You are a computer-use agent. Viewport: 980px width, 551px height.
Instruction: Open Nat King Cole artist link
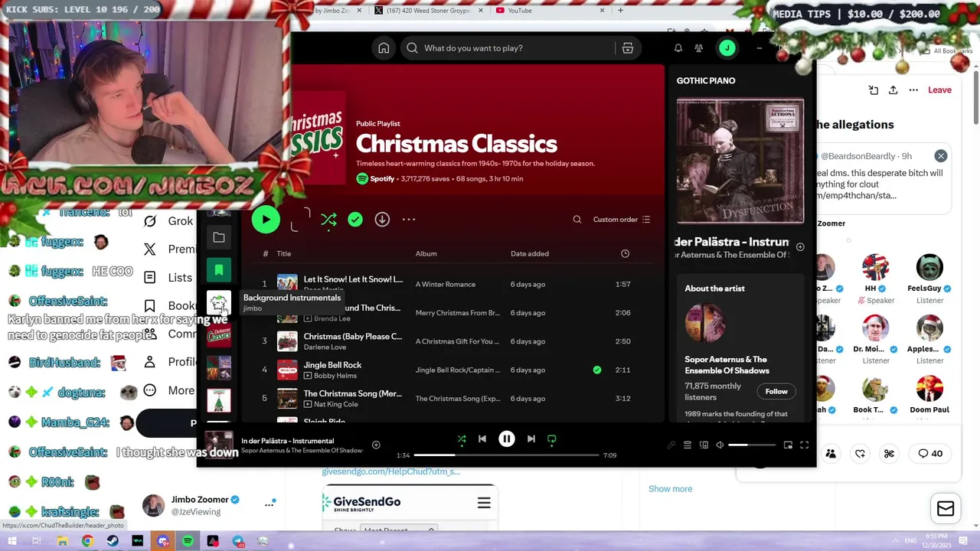point(335,405)
